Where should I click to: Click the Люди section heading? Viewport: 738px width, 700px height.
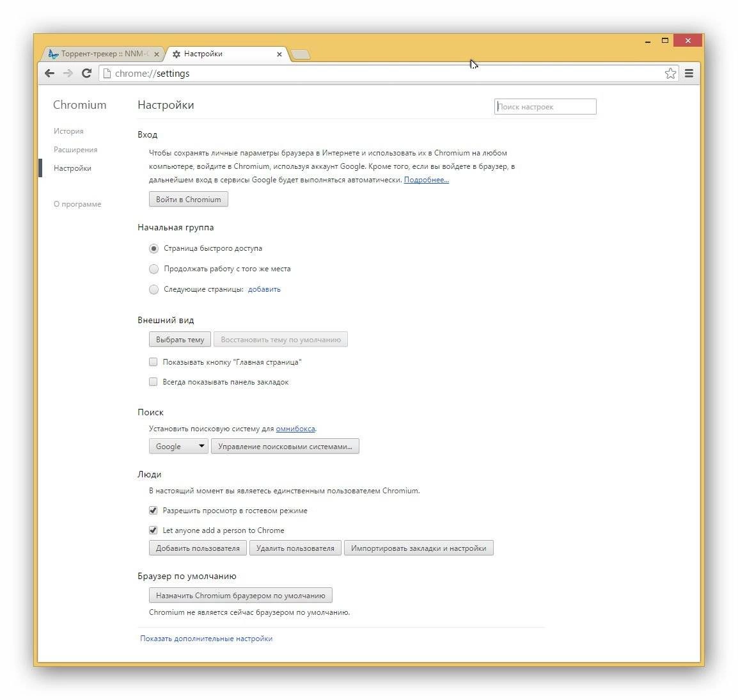click(149, 474)
